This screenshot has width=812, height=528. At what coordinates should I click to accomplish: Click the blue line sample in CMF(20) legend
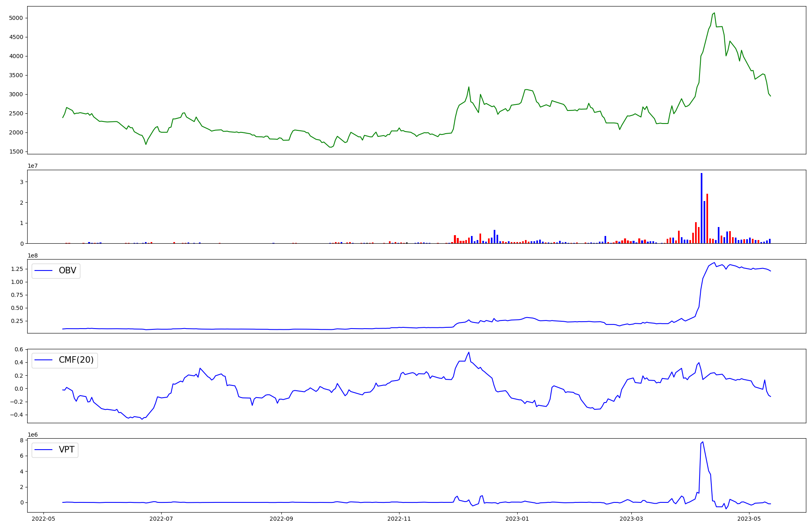(x=44, y=360)
